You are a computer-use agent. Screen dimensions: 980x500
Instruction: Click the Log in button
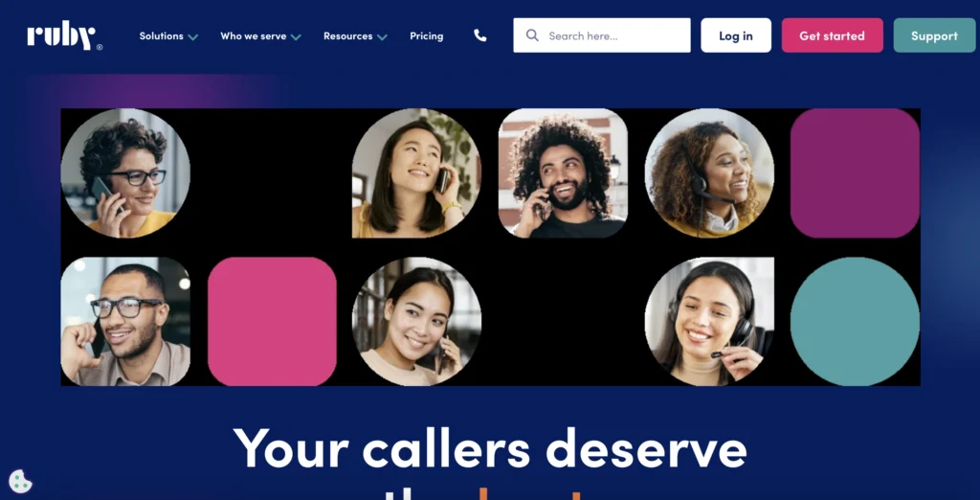pyautogui.click(x=736, y=35)
